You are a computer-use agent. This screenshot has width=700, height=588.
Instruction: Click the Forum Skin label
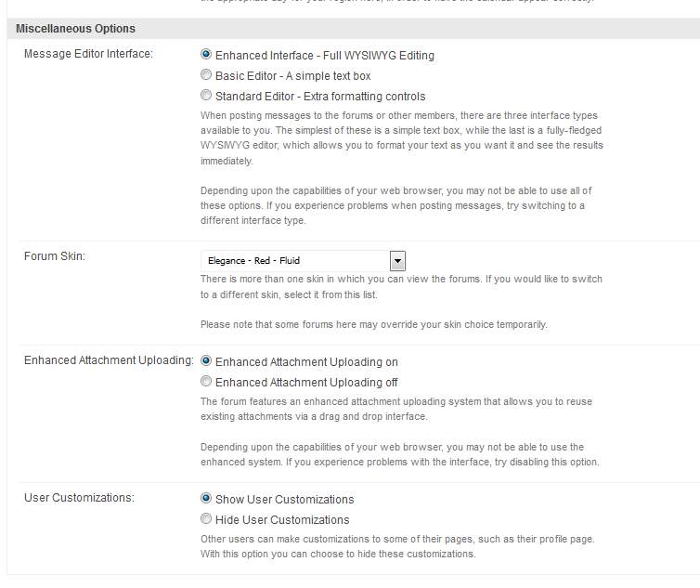click(55, 256)
